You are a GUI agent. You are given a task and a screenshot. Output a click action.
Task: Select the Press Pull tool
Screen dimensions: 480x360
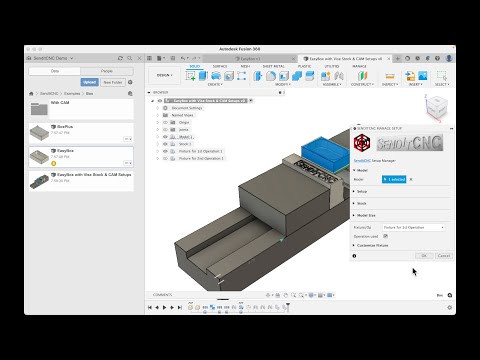point(258,76)
